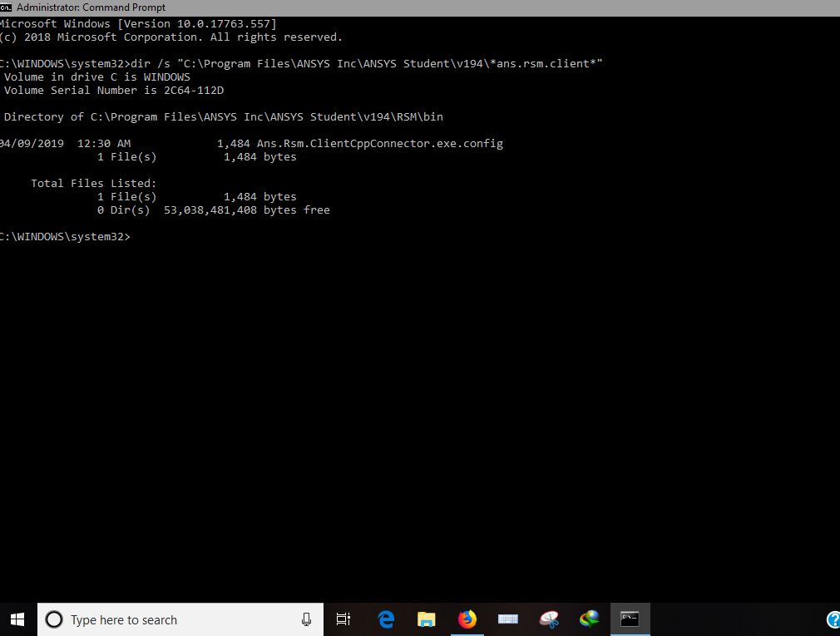The width and height of the screenshot is (840, 636).
Task: Click the Command Prompt taskbar button
Action: click(x=630, y=619)
